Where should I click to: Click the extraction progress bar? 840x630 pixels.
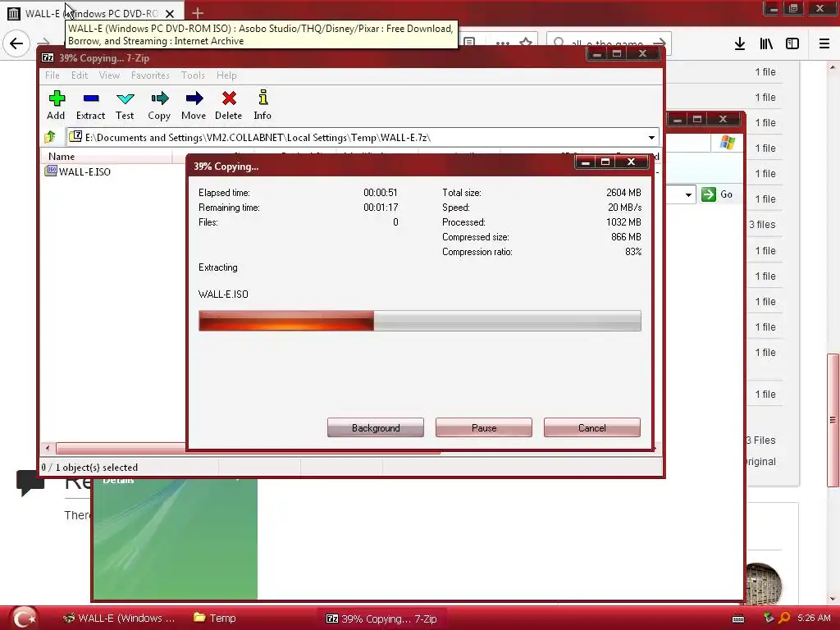click(419, 321)
